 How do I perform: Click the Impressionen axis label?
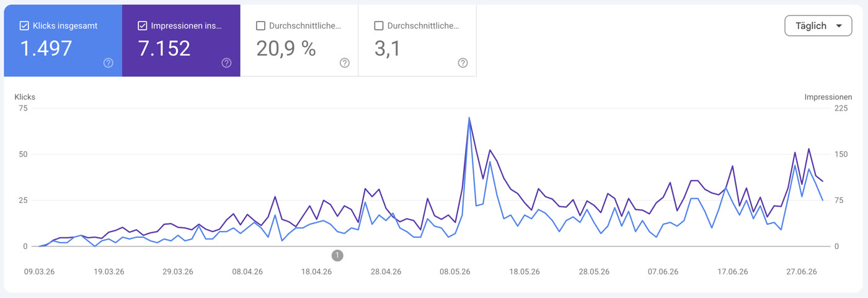coord(828,97)
